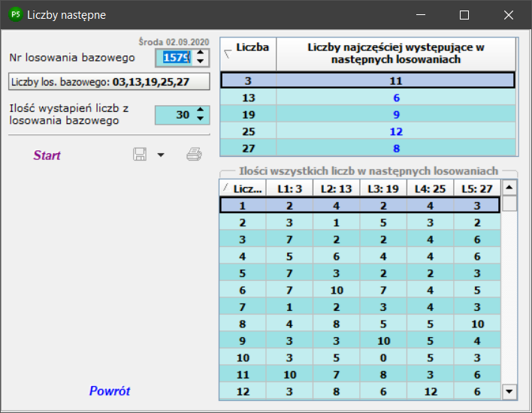The image size is (532, 413).
Task: Click the save floppy disk icon
Action: pyautogui.click(x=140, y=155)
